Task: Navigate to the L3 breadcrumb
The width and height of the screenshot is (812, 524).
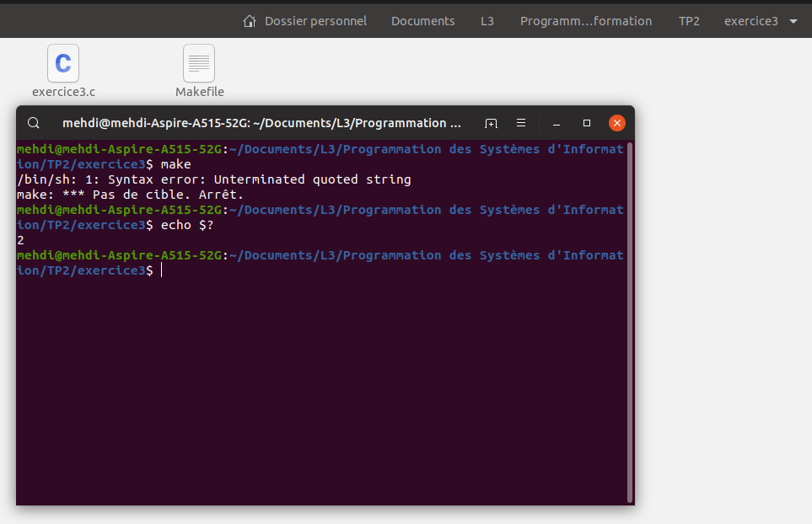Action: click(487, 21)
